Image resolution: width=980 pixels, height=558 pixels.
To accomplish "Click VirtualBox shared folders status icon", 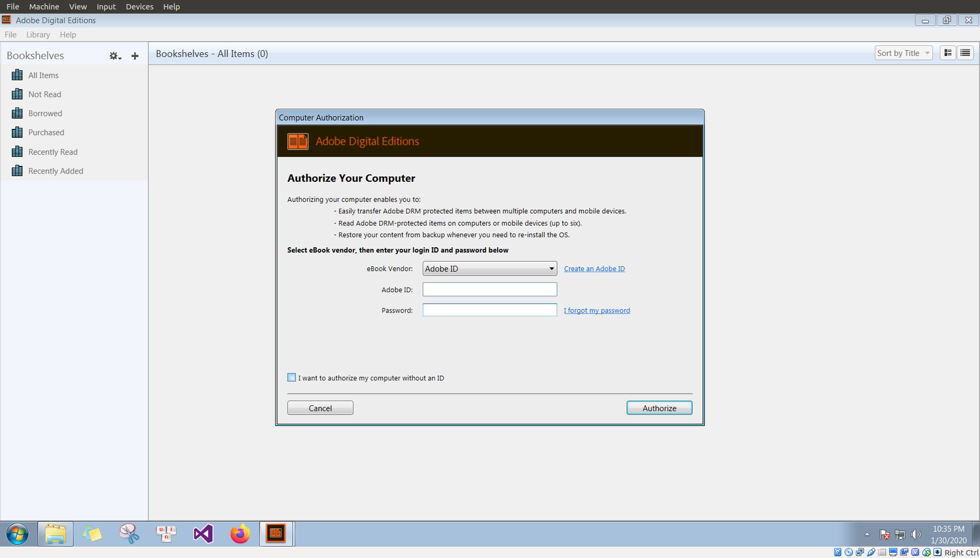I will pyautogui.click(x=882, y=553).
